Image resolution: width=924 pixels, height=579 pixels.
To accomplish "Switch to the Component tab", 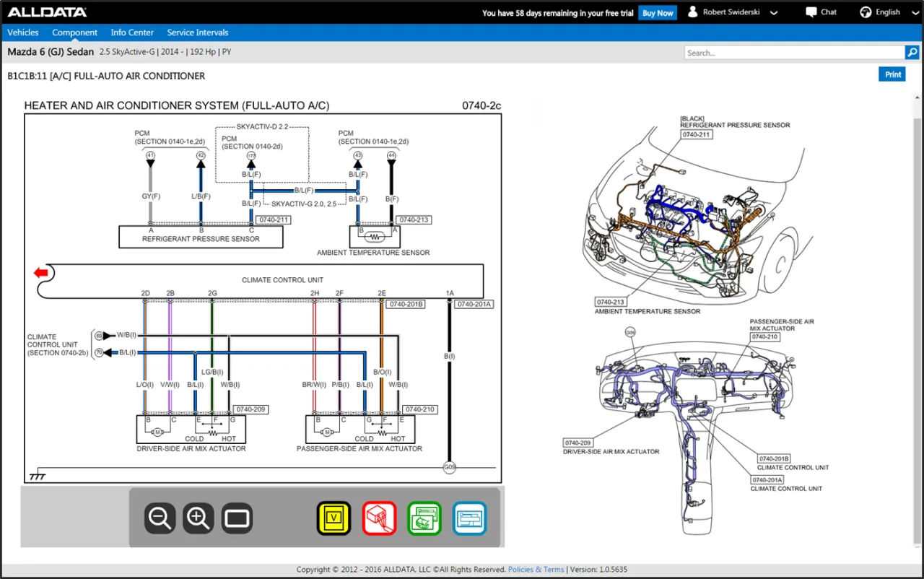I will click(74, 32).
